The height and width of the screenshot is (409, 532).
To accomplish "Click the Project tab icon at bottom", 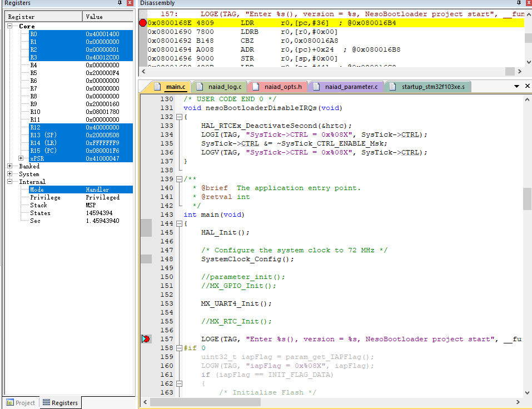I will click(9, 403).
